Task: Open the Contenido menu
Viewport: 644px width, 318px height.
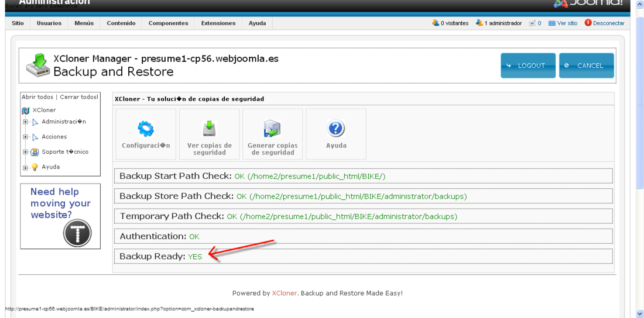Action: click(x=121, y=23)
